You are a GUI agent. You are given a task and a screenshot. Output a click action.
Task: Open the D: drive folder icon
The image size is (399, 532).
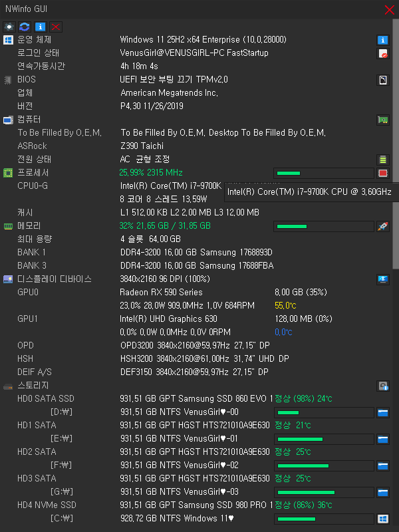383,412
